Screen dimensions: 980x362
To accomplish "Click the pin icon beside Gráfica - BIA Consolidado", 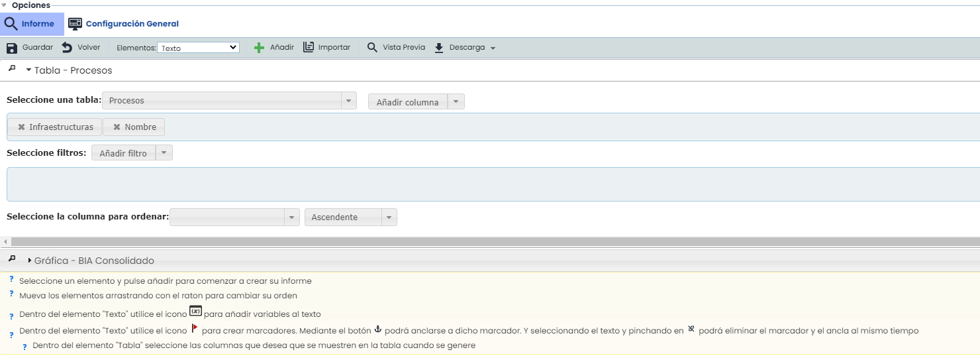I will [12, 259].
